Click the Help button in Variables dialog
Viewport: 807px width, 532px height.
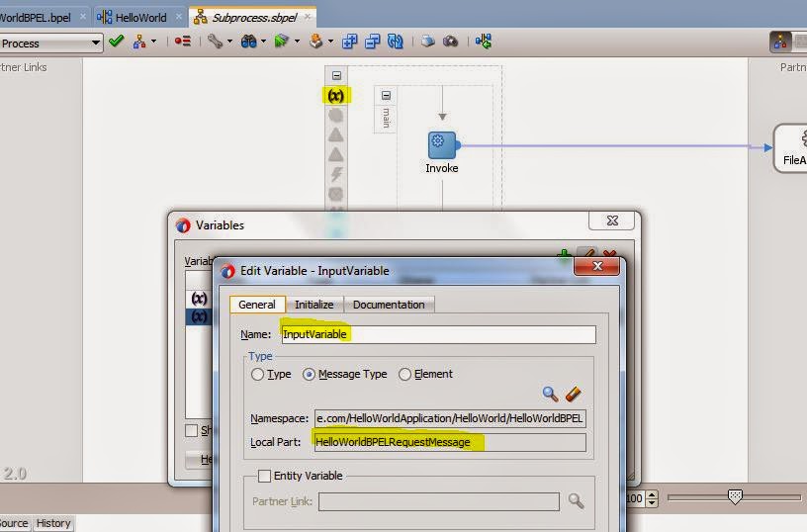[200, 459]
